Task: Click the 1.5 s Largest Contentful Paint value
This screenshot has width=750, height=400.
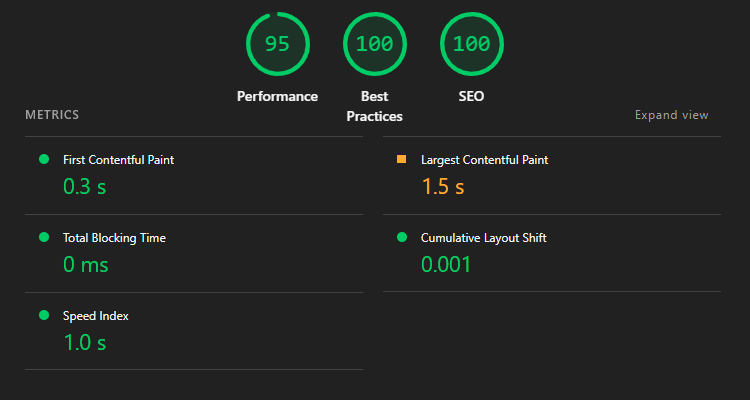Action: point(443,187)
